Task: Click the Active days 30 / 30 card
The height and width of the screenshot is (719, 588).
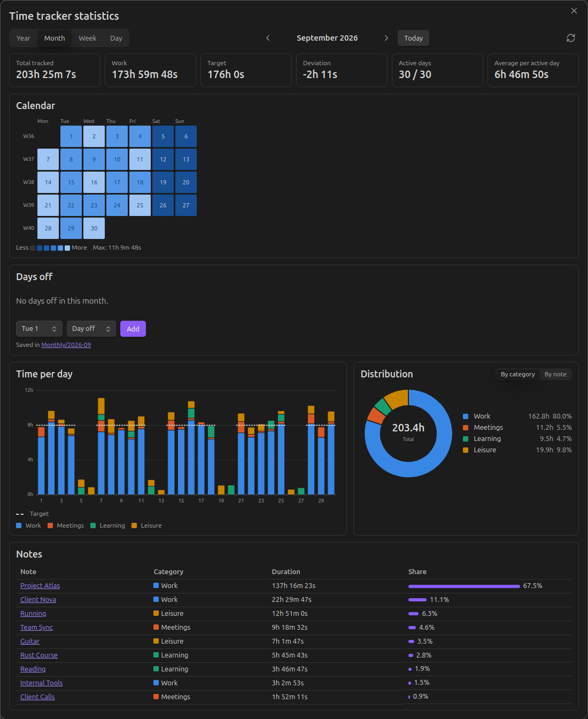Action: [x=437, y=70]
